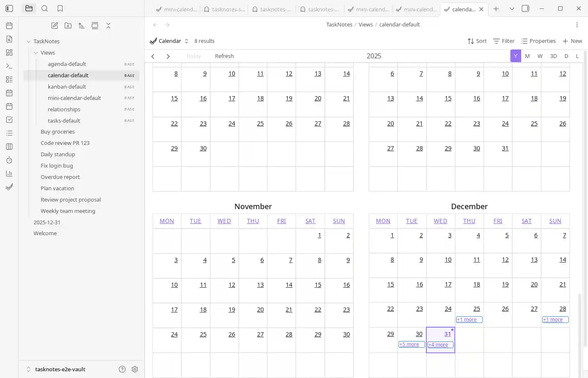Open the '+5 more' link on December 30
The height and width of the screenshot is (378, 588).
point(411,344)
